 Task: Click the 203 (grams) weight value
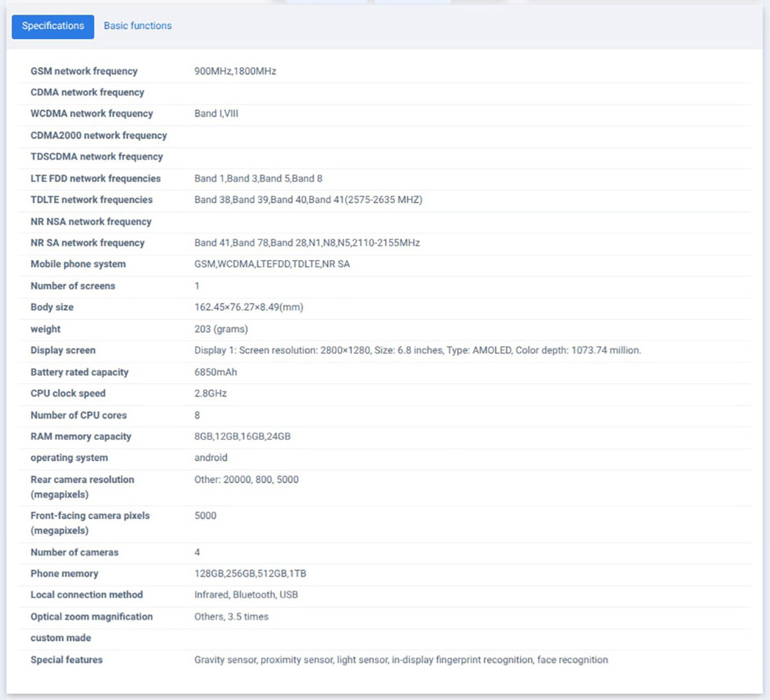pos(221,329)
